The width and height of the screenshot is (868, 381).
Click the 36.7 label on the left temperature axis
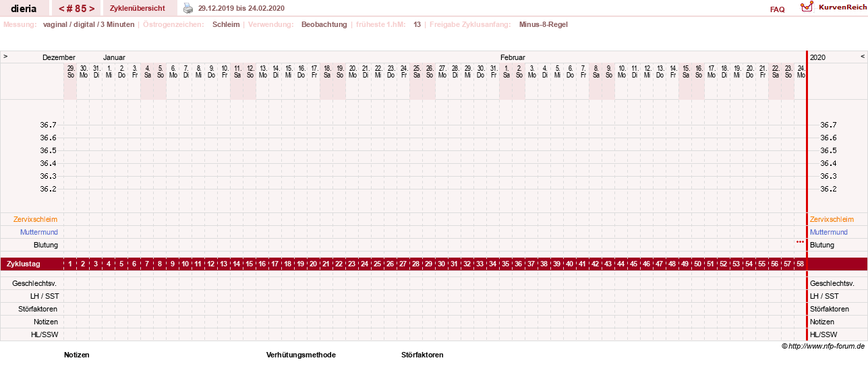(48, 125)
